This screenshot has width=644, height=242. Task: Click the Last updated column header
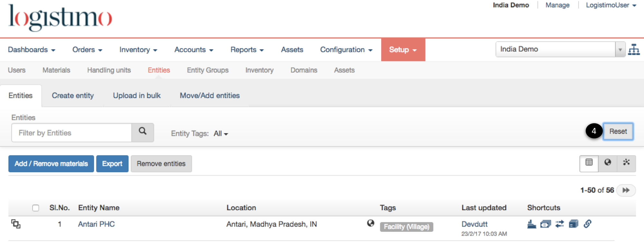(484, 208)
